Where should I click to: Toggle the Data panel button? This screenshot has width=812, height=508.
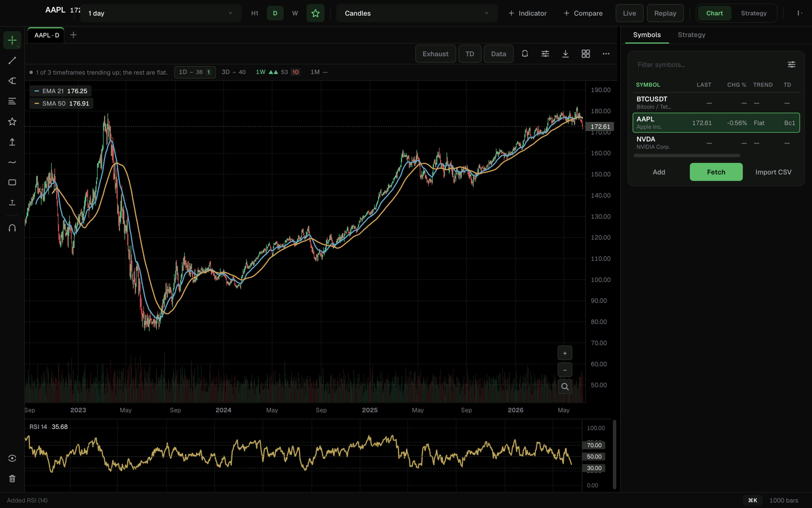point(498,54)
